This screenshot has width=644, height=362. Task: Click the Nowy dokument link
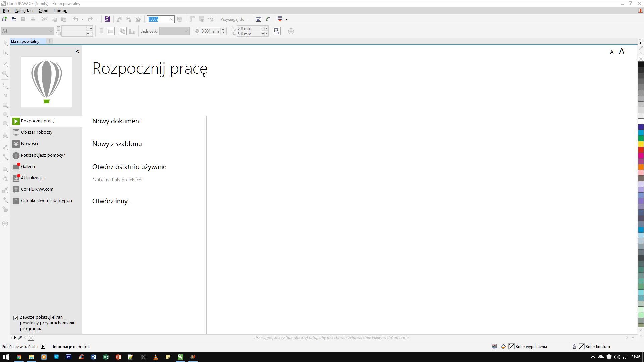tap(116, 121)
